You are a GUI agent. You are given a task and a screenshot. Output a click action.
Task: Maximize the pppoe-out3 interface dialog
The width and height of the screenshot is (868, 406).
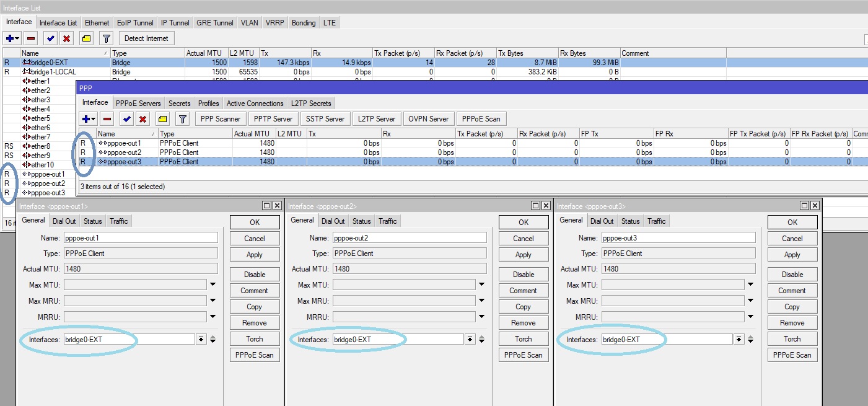click(805, 206)
